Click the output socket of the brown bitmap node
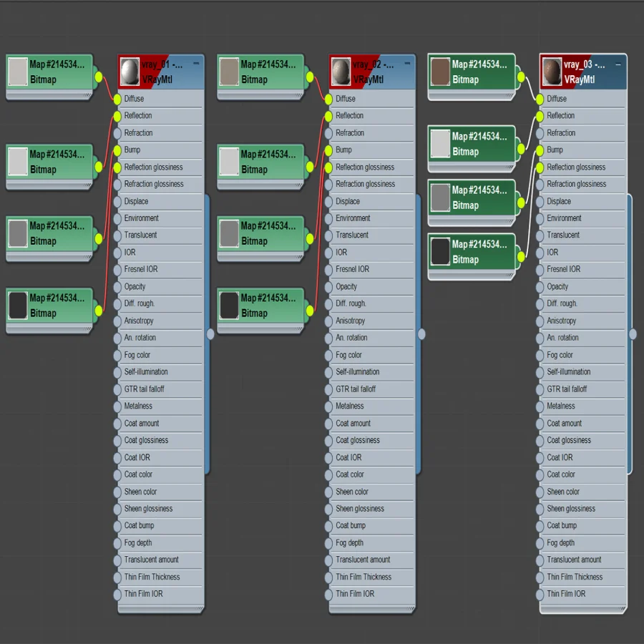Screen dimensions: 644x644 pyautogui.click(x=521, y=77)
